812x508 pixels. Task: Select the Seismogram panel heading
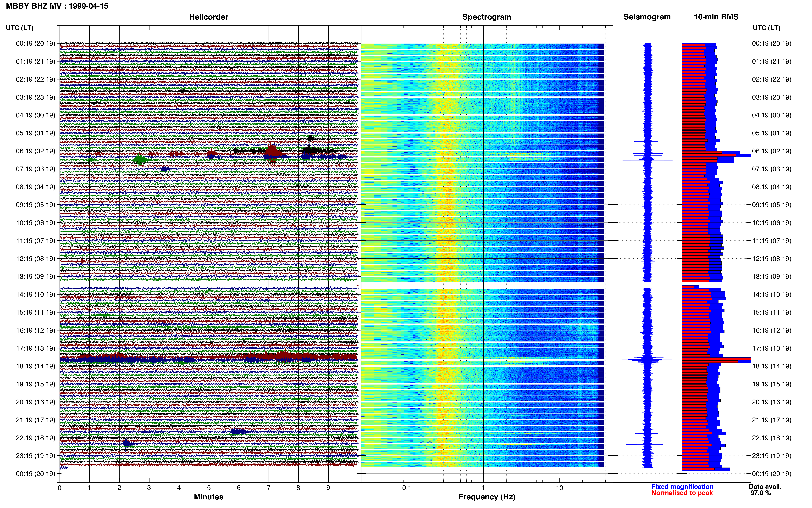click(x=647, y=17)
